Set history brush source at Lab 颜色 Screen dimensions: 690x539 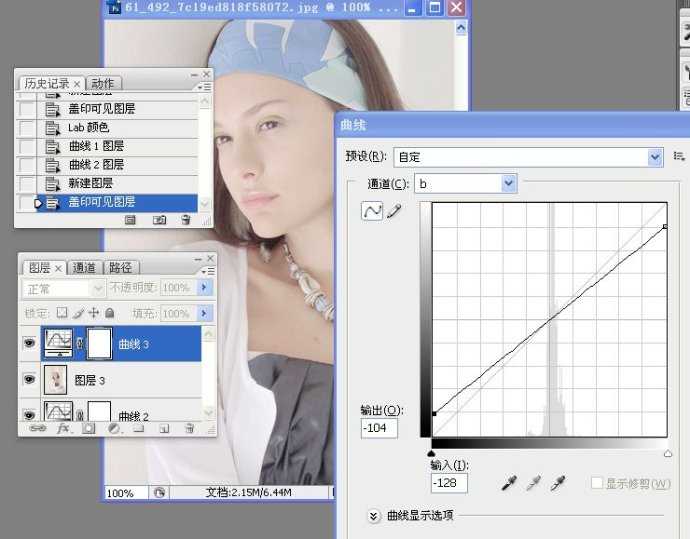(x=27, y=128)
